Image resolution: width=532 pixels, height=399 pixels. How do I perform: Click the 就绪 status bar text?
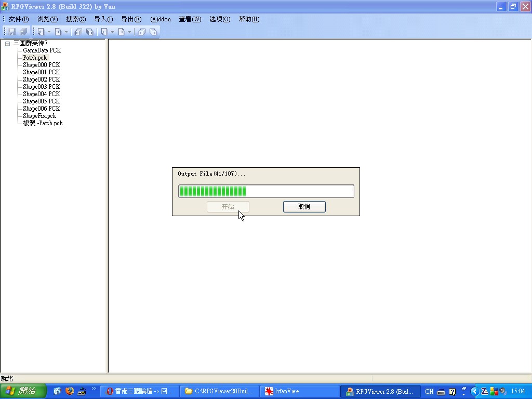click(7, 379)
